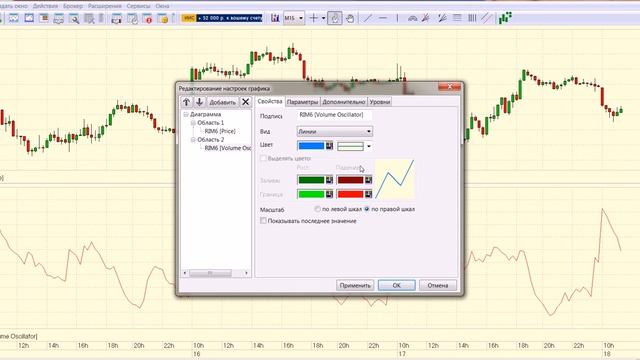Select the arc drawing tool
640x360 pixels.
click(x=413, y=18)
